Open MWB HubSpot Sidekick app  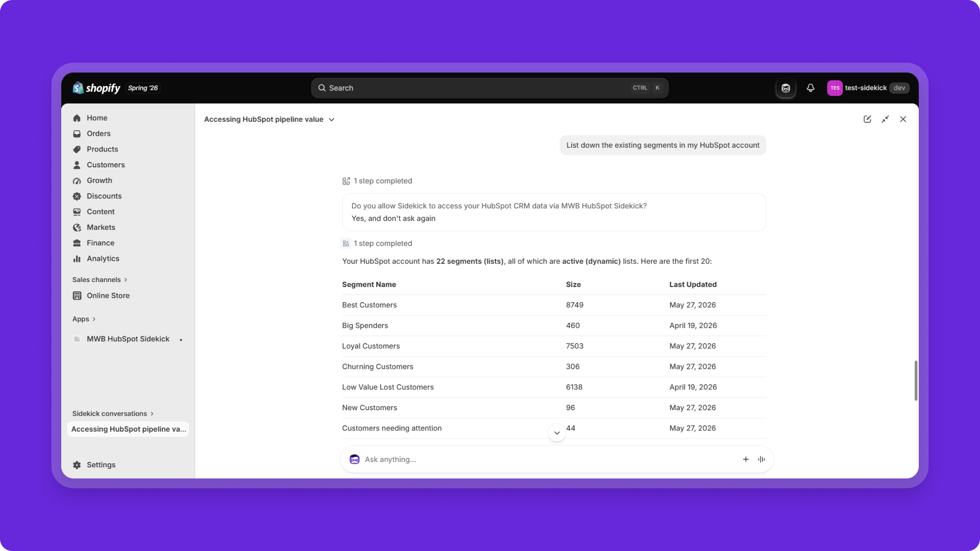point(128,339)
